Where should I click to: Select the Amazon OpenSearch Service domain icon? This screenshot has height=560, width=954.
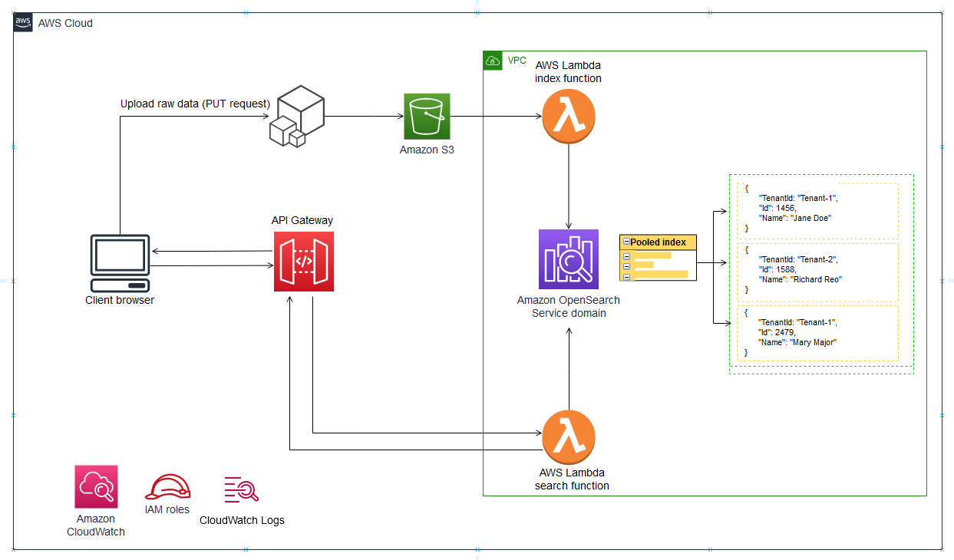(x=568, y=259)
